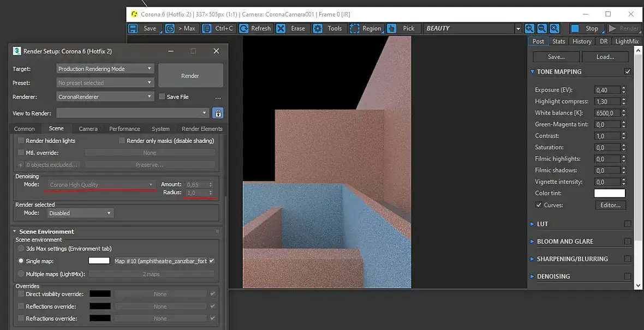Click the Curves Editor button
Viewport: 644px width, 330px height.
point(610,205)
